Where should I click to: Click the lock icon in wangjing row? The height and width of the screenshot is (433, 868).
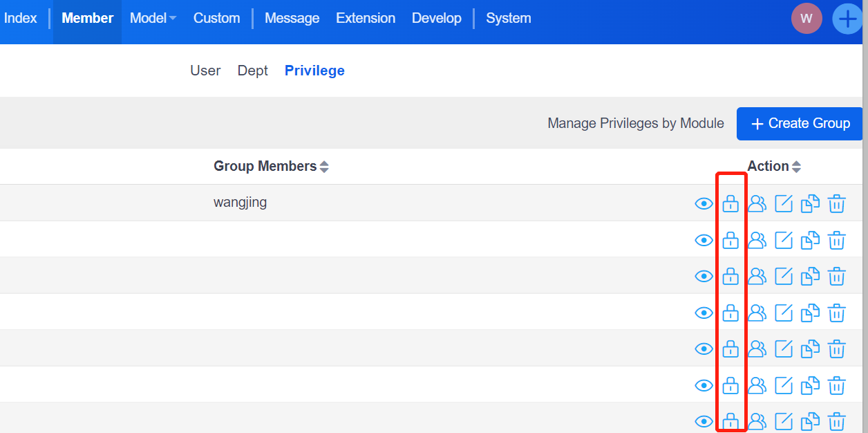(730, 203)
